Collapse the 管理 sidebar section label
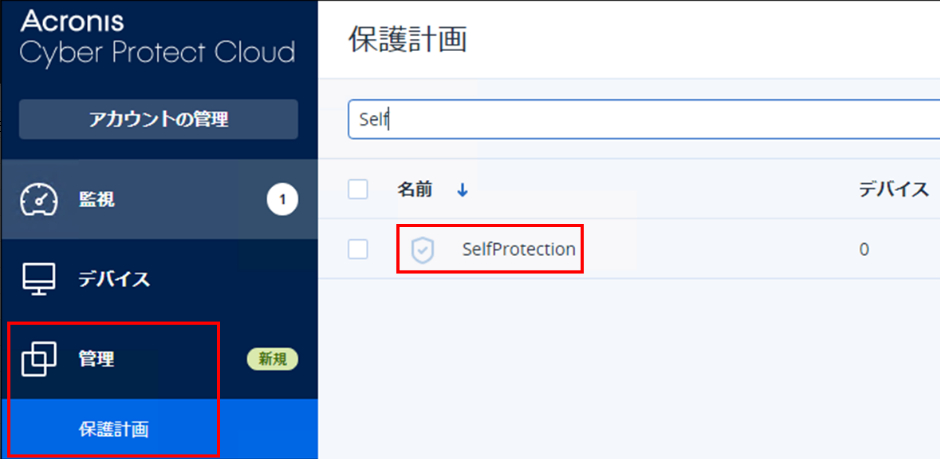940x459 pixels. pyautogui.click(x=97, y=359)
